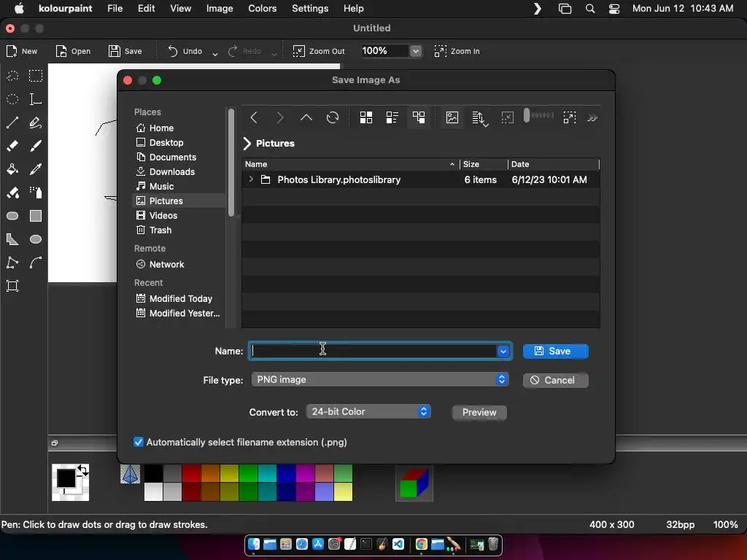Click Zoom Out in toolbar

coord(318,51)
